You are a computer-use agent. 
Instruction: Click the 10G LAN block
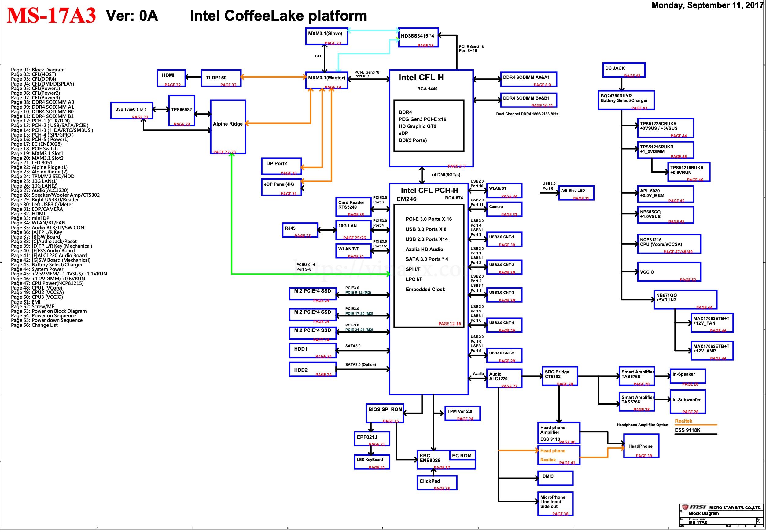coord(353,230)
